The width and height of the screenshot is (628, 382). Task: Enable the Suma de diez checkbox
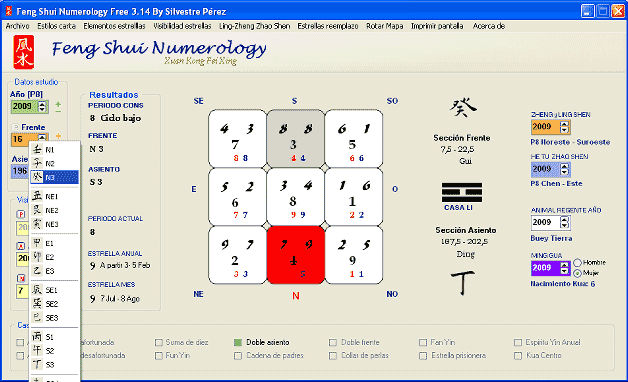(159, 342)
